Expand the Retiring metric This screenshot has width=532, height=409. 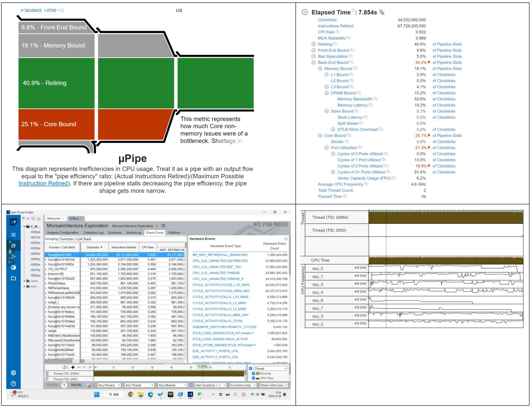[313, 44]
